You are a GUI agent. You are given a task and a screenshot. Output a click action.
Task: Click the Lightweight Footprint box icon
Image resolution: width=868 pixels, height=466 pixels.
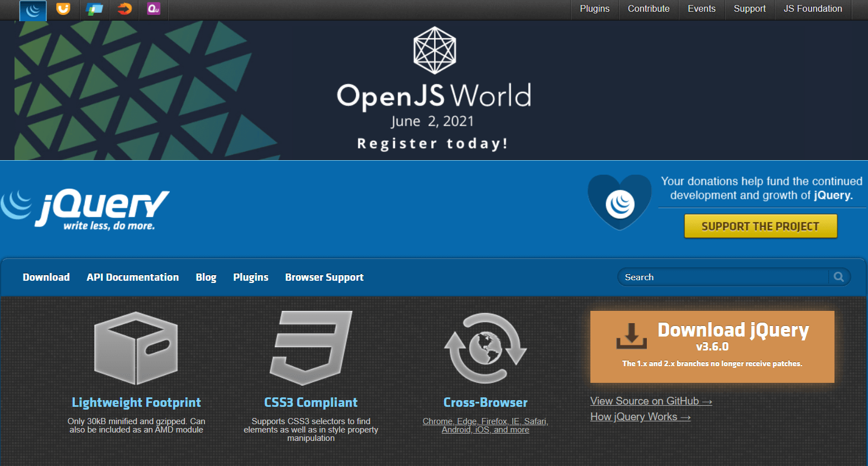[136, 348]
